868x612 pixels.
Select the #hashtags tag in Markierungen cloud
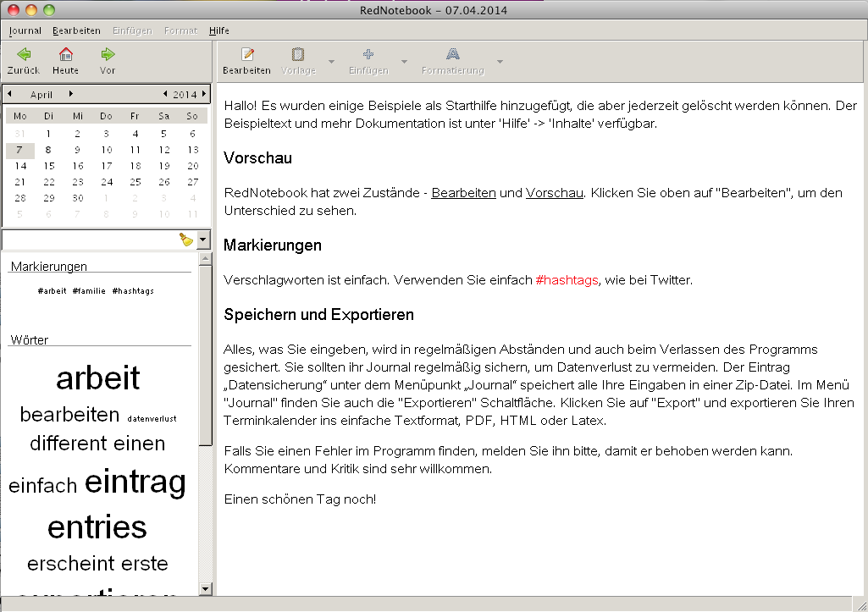133,291
